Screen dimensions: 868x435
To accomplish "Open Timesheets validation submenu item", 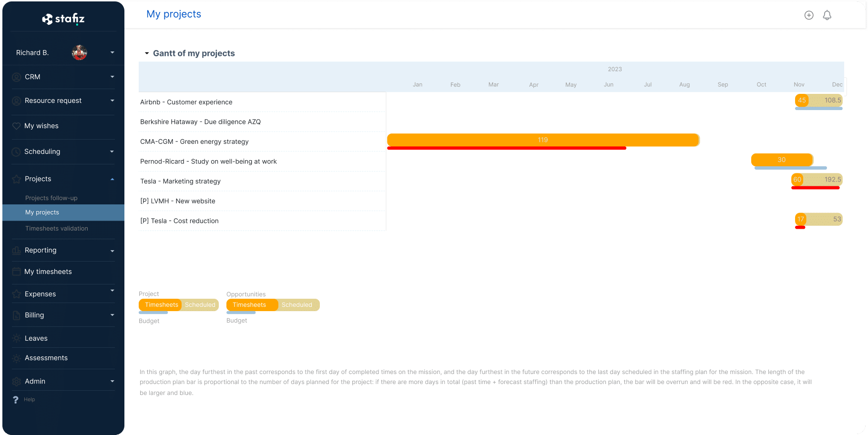I will pyautogui.click(x=56, y=228).
